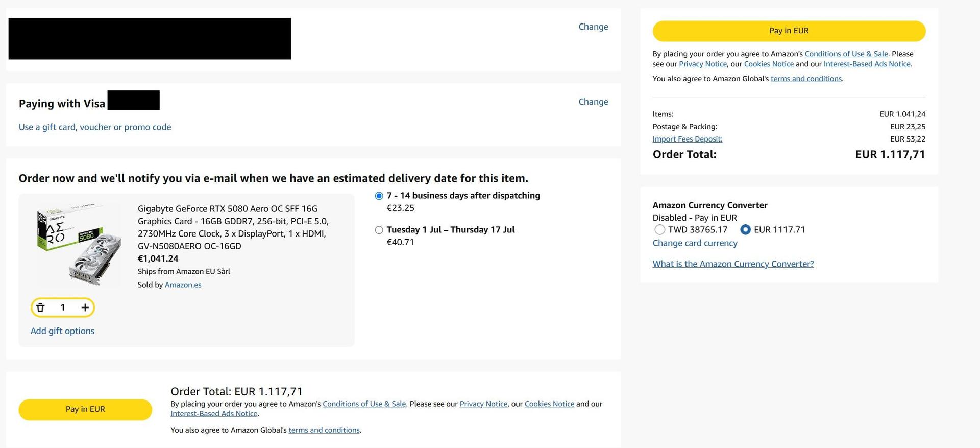Click the quantity value in the stepper
Viewport: 980px width, 448px height.
click(63, 308)
